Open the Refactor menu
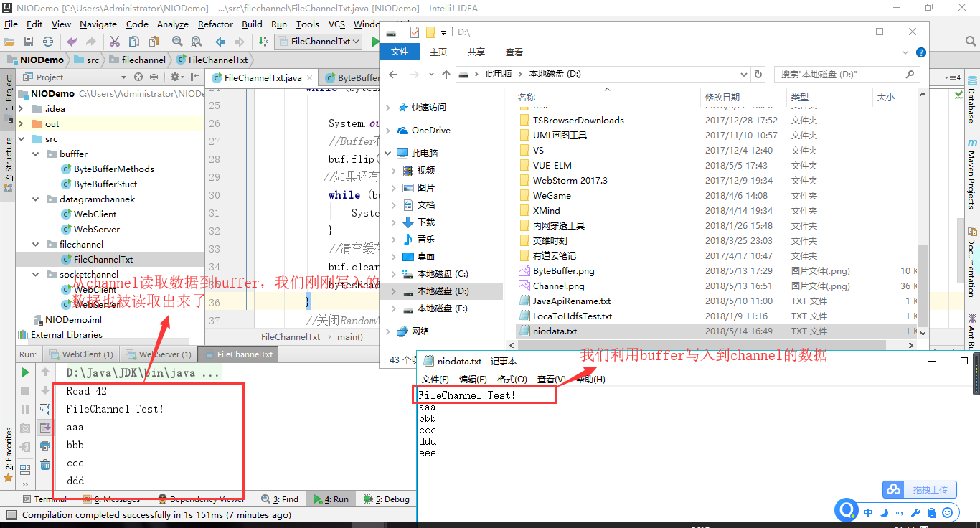The width and height of the screenshot is (980, 528). click(215, 24)
